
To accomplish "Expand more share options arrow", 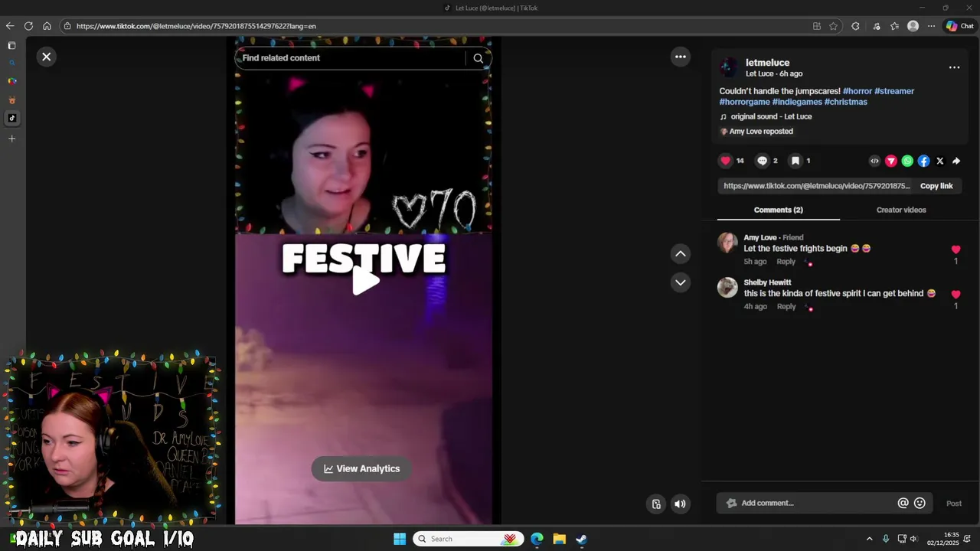I will (956, 161).
